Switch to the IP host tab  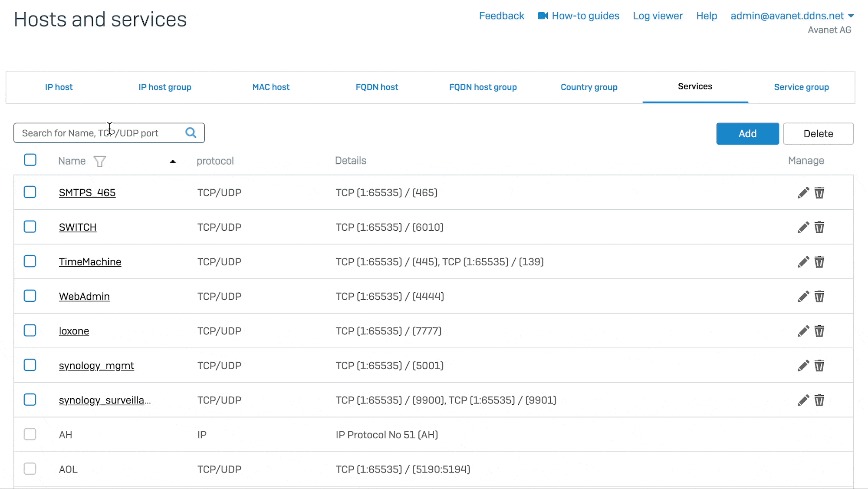pyautogui.click(x=59, y=87)
